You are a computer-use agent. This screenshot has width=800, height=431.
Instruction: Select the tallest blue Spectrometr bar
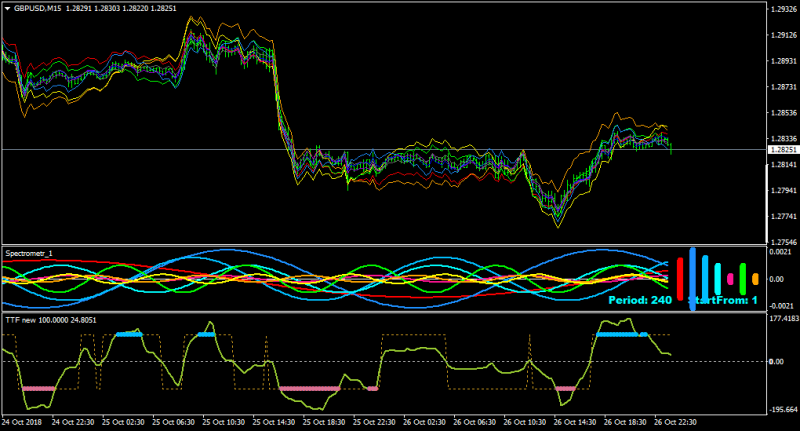(x=692, y=279)
